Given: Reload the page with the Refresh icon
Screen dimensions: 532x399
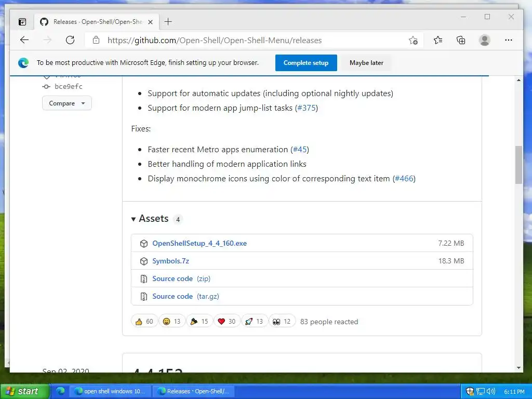Looking at the screenshot, I should 70,40.
